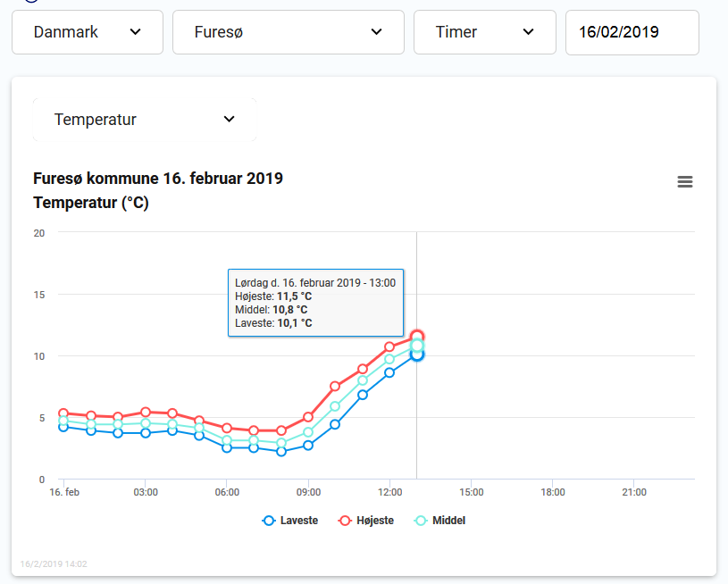Click the 'Furesø kommune 16. februar 2019' chart title

tap(158, 179)
